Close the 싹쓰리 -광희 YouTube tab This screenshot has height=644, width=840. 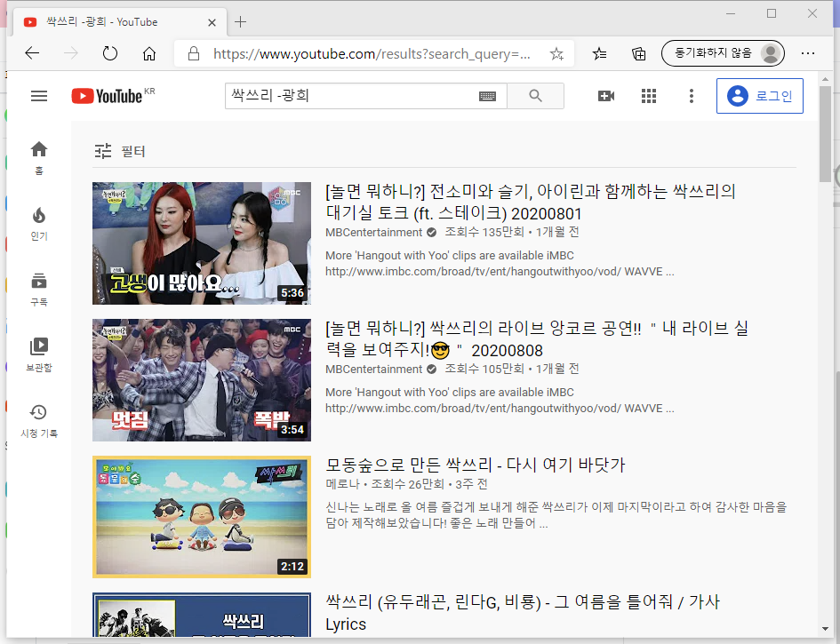pos(212,22)
